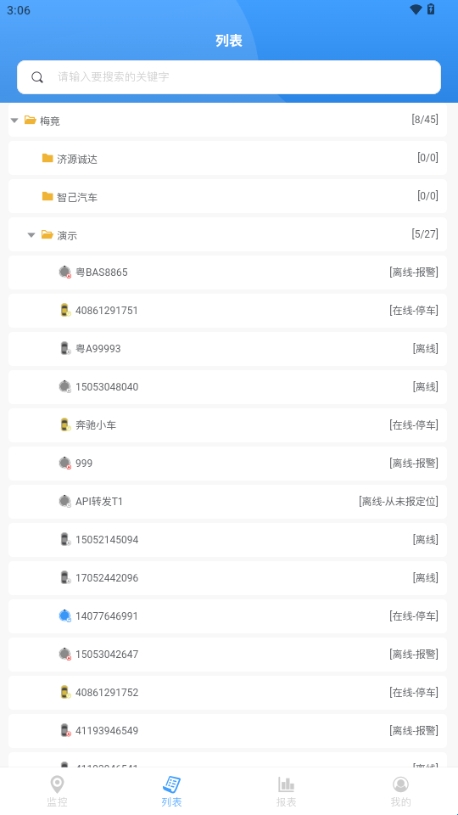Switch to the 列表 list tab
Viewport: 458px width, 815px height.
(172, 792)
